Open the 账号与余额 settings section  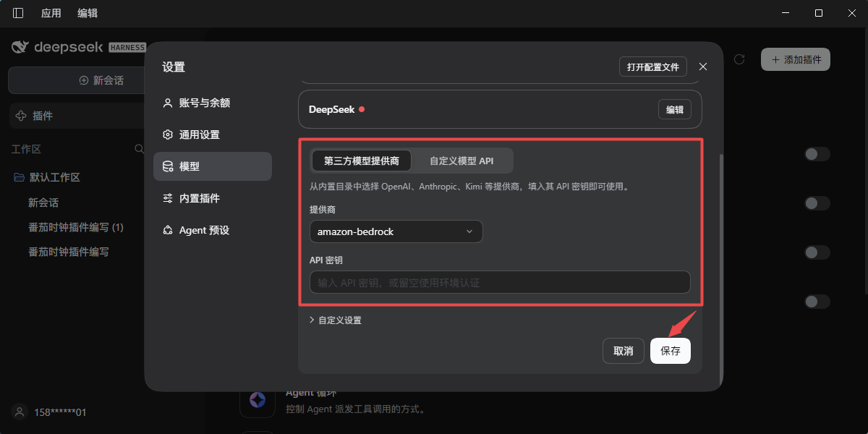213,103
